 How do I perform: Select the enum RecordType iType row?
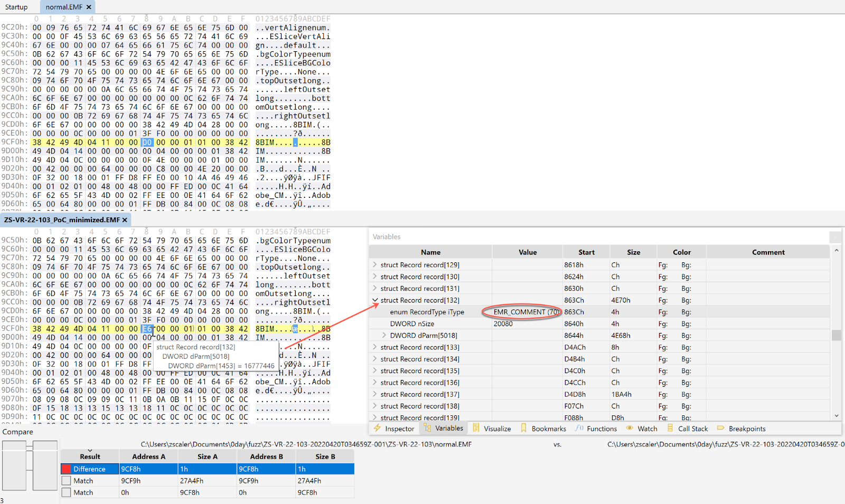[x=427, y=312]
